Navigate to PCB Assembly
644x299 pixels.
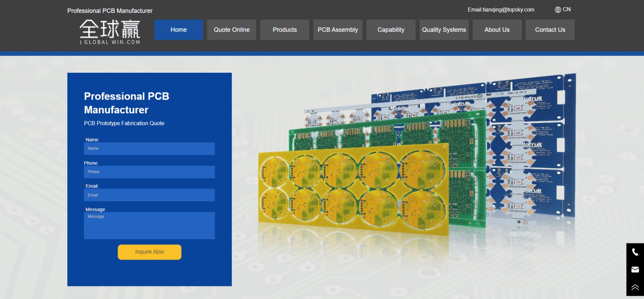(338, 30)
